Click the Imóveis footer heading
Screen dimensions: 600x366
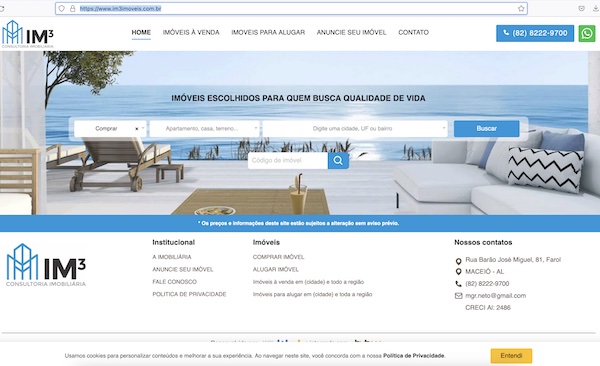pyautogui.click(x=266, y=242)
